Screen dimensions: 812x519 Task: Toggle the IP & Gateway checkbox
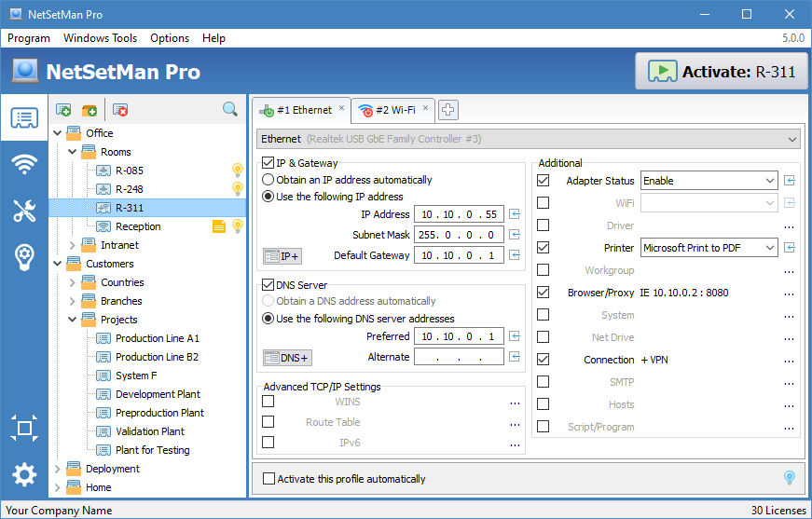[268, 162]
